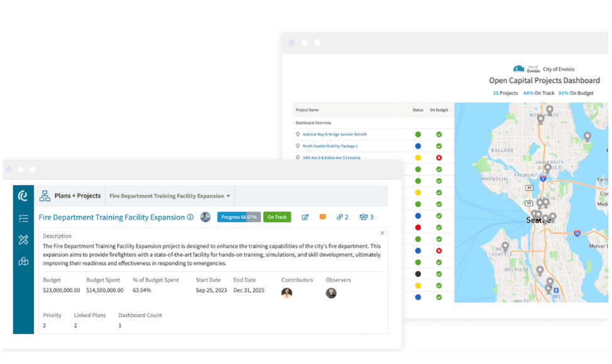The image size is (612, 364).
Task: Open the orange comment alert icon
Action: (x=323, y=217)
